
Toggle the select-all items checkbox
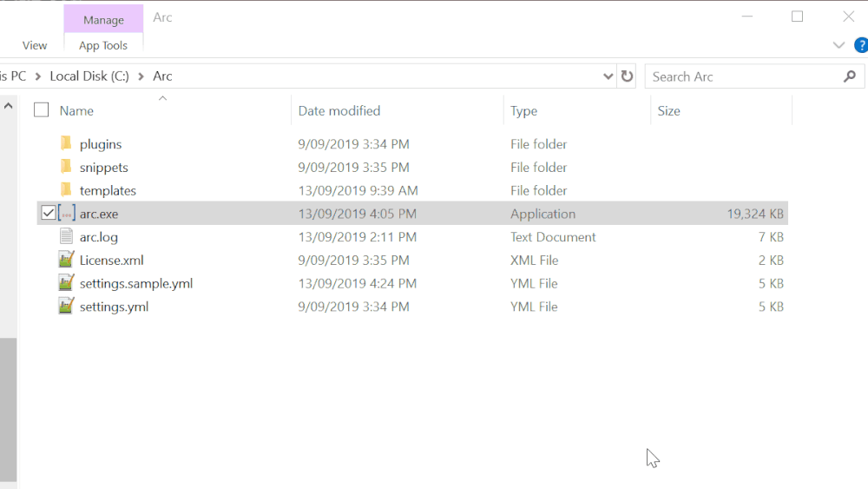pos(41,110)
